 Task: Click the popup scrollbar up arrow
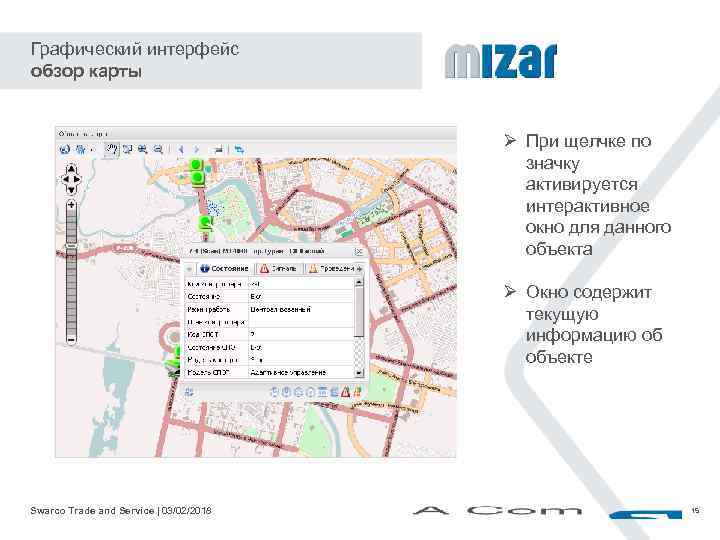tap(359, 281)
